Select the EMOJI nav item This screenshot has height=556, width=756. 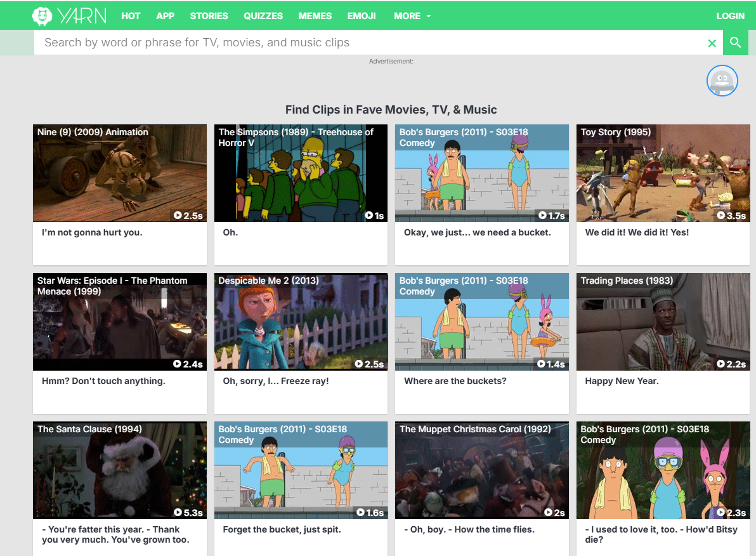click(x=362, y=16)
